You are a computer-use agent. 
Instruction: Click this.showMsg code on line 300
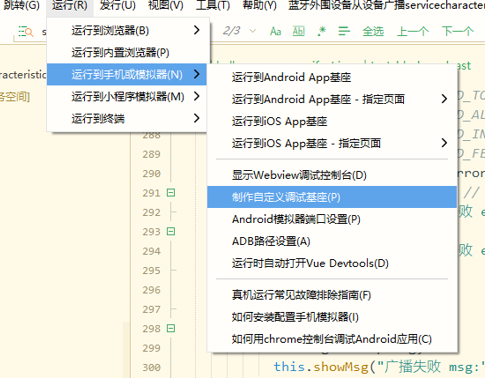pos(321,367)
